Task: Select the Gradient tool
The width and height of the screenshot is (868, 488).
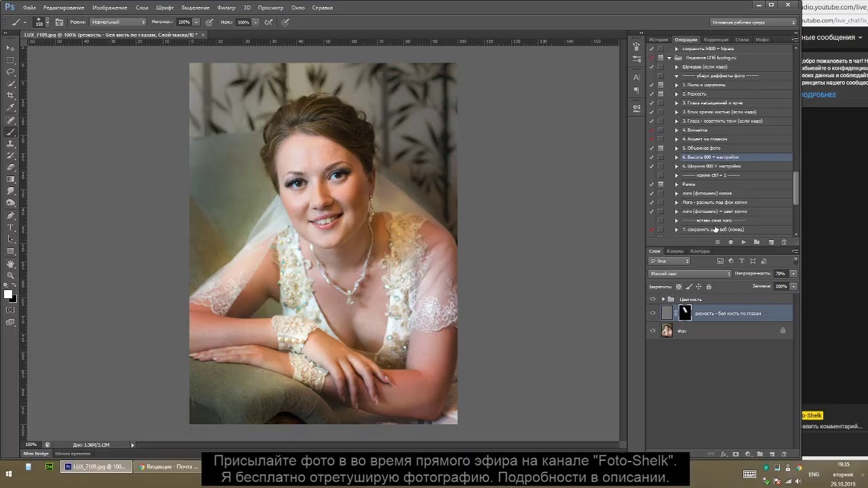Action: [x=11, y=180]
